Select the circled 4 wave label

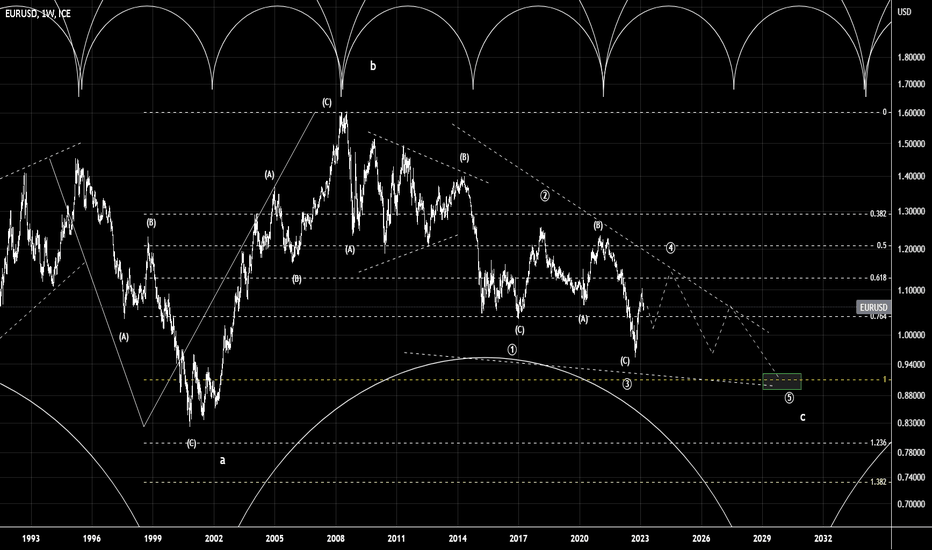tap(670, 248)
